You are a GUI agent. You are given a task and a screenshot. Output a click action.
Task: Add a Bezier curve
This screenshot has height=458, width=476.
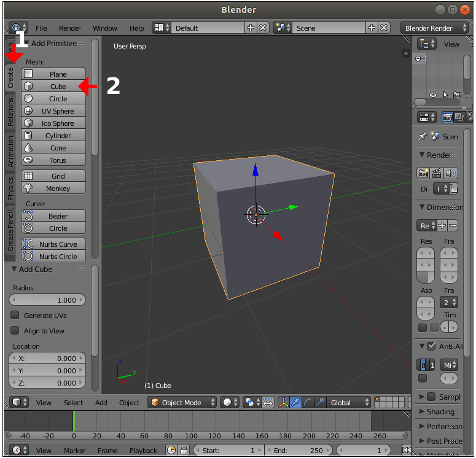click(x=53, y=215)
